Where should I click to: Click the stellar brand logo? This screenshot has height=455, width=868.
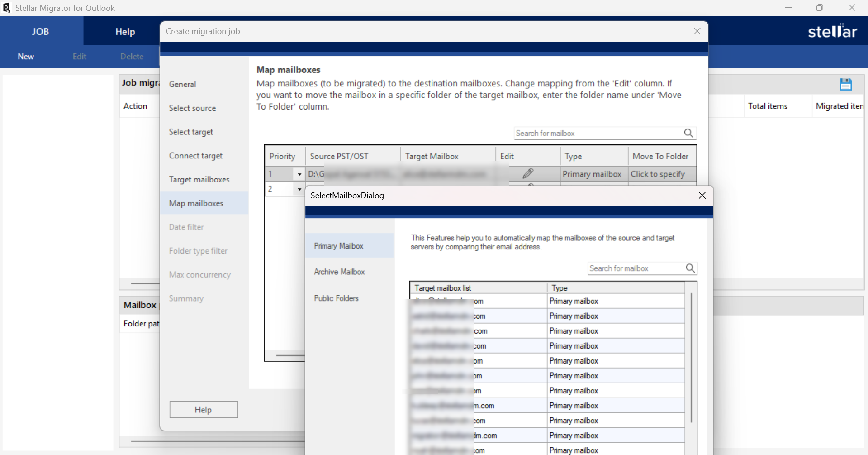pyautogui.click(x=832, y=31)
